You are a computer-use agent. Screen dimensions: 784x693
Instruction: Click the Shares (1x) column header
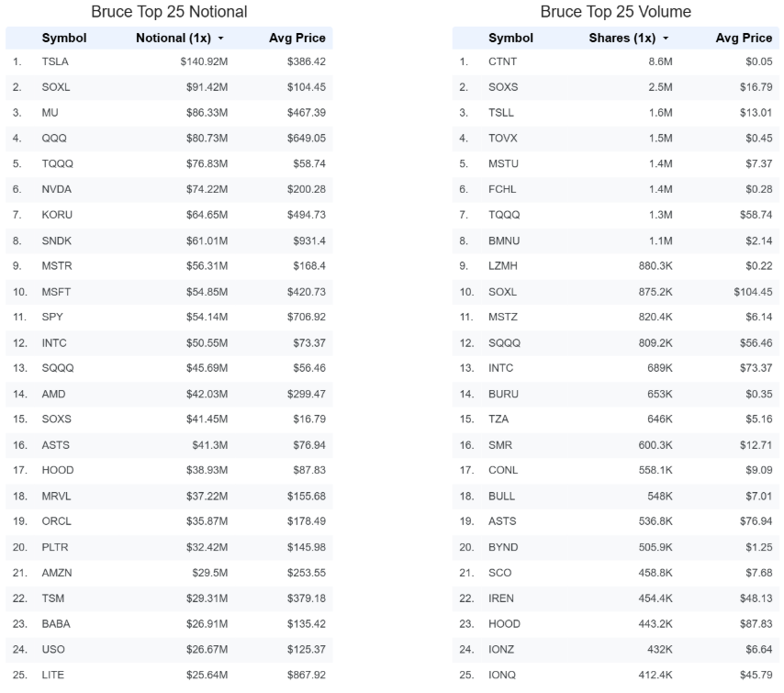622,38
